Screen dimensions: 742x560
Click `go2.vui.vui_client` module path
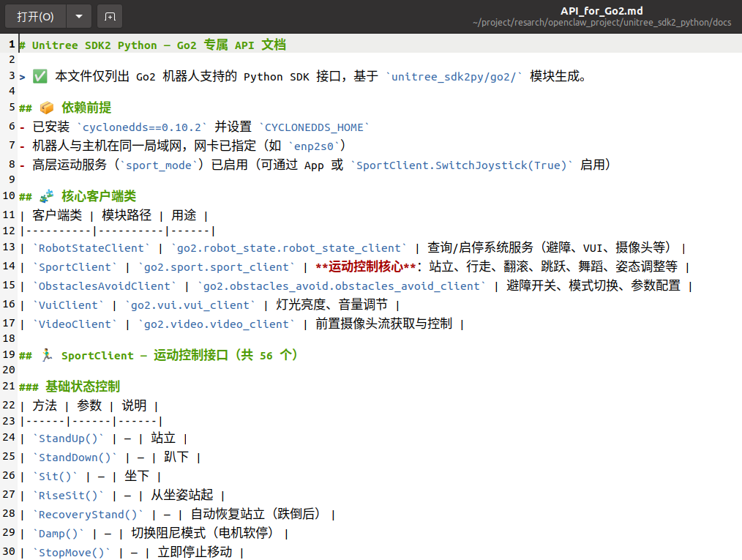(x=190, y=305)
